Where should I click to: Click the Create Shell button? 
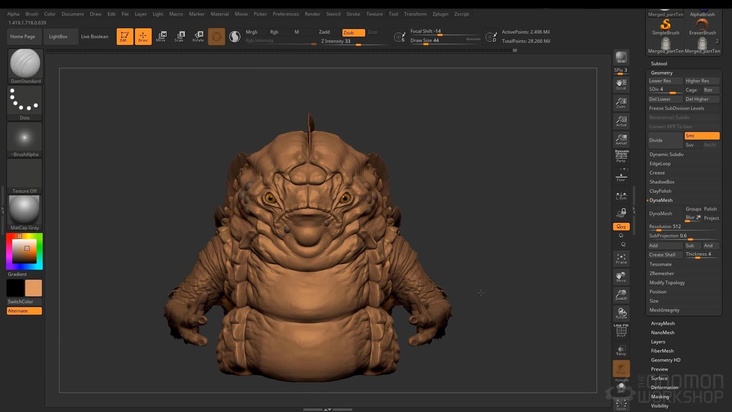coord(665,255)
